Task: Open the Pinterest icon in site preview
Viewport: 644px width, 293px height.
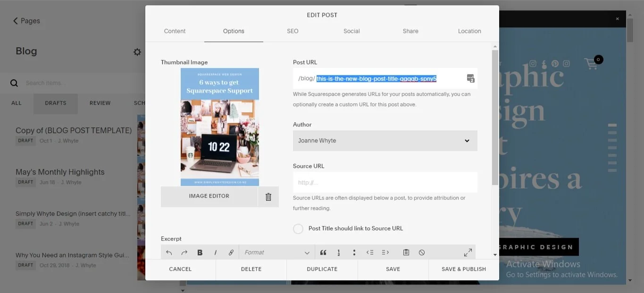Action: click(x=555, y=64)
